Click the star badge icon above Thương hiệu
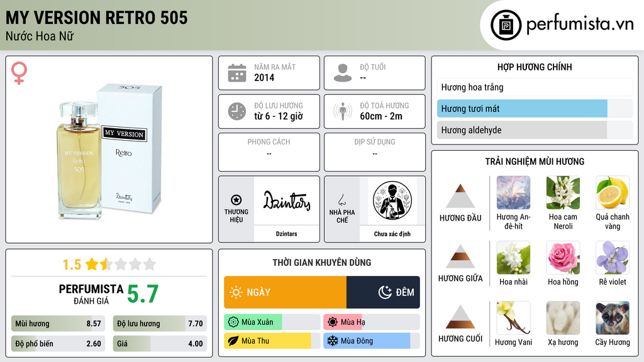 point(236,200)
